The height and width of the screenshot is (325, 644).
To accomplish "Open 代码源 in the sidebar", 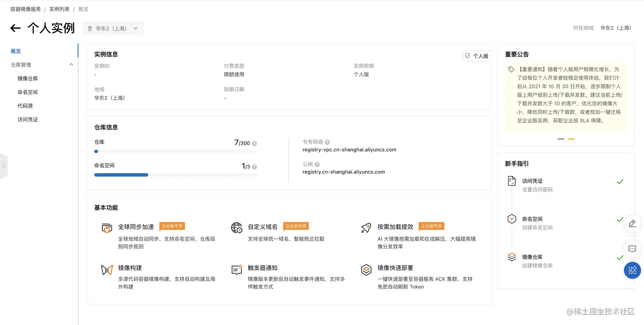I will [25, 106].
